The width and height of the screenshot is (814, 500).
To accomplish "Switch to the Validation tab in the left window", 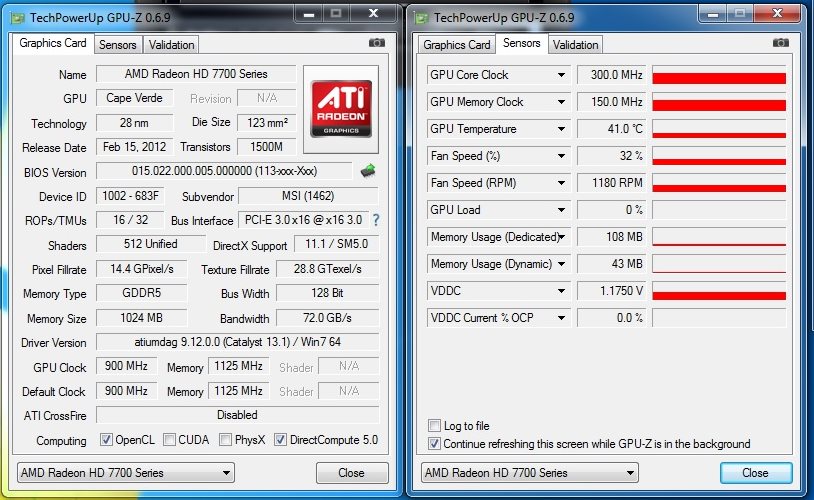I will (x=171, y=45).
